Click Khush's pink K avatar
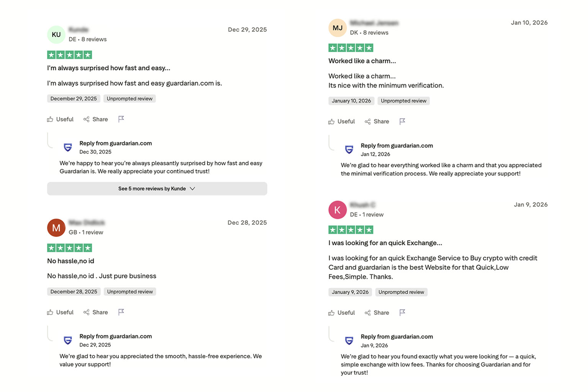 click(337, 210)
